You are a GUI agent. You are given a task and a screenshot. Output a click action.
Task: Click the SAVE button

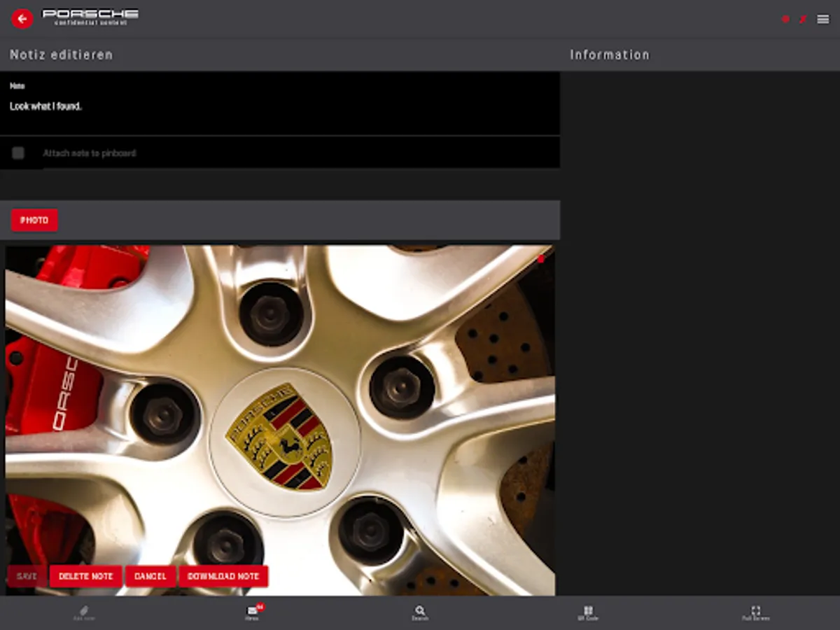point(27,576)
